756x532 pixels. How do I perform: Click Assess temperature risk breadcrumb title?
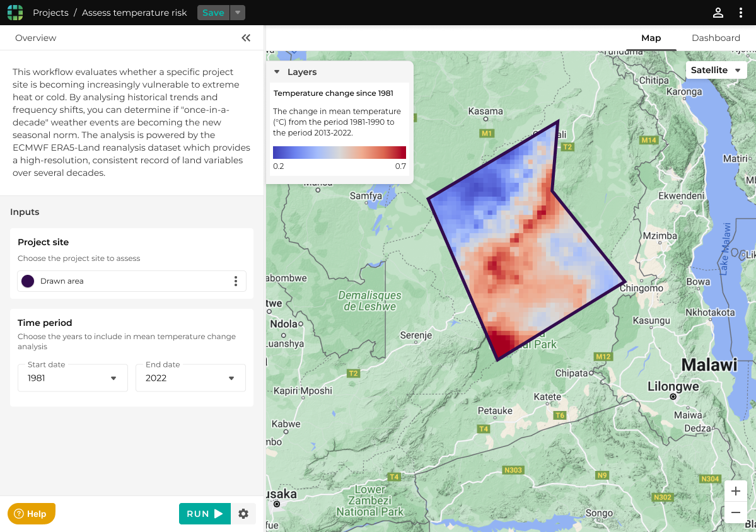click(x=134, y=13)
